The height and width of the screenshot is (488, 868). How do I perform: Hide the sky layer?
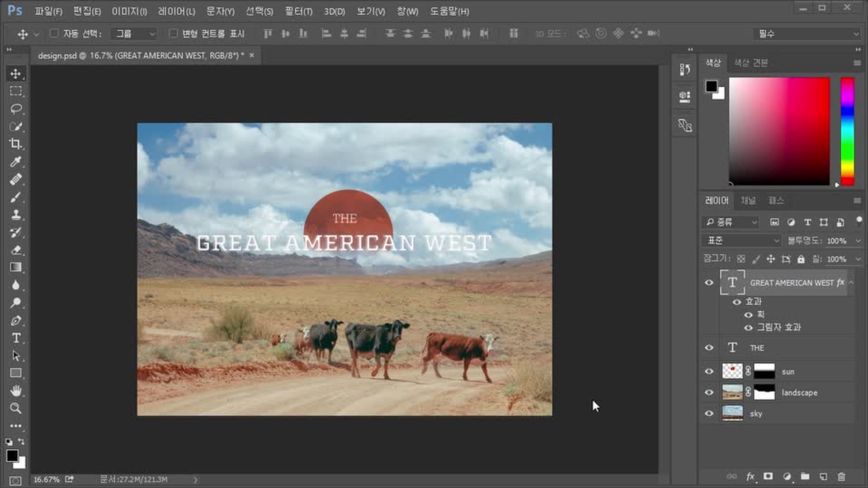pyautogui.click(x=709, y=413)
